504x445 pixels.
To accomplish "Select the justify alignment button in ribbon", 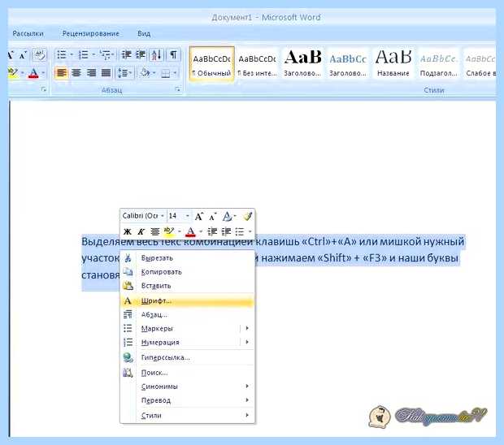I will (x=106, y=73).
